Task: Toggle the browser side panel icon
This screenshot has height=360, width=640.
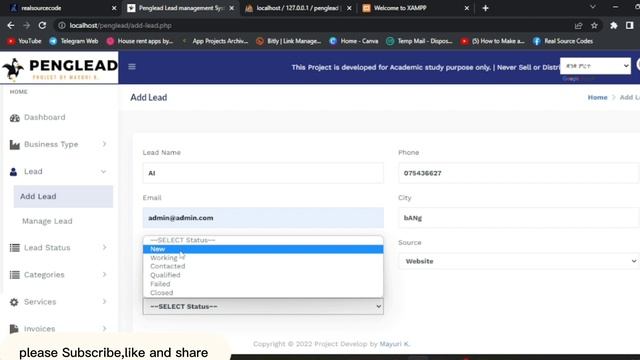Action: [x=629, y=25]
